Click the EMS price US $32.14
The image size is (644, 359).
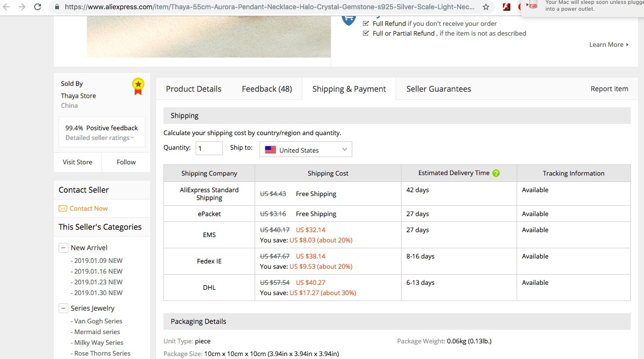pos(311,230)
